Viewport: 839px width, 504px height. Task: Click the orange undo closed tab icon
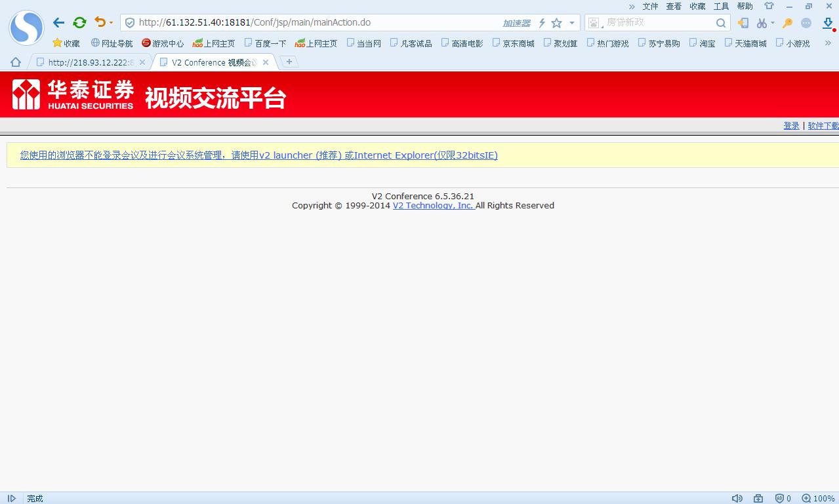(100, 22)
